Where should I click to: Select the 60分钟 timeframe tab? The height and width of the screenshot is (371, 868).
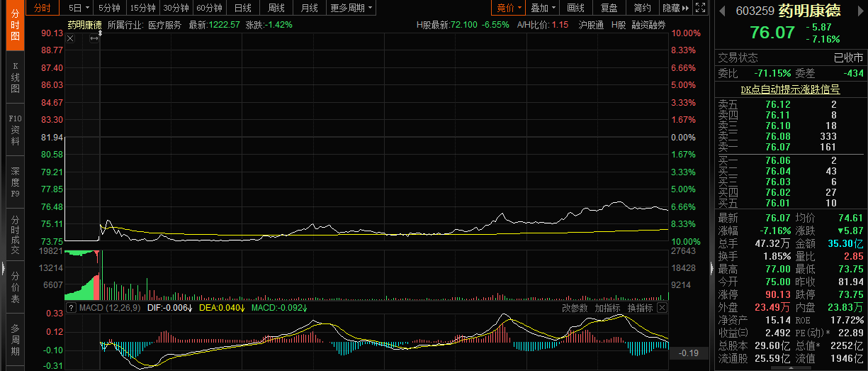209,9
